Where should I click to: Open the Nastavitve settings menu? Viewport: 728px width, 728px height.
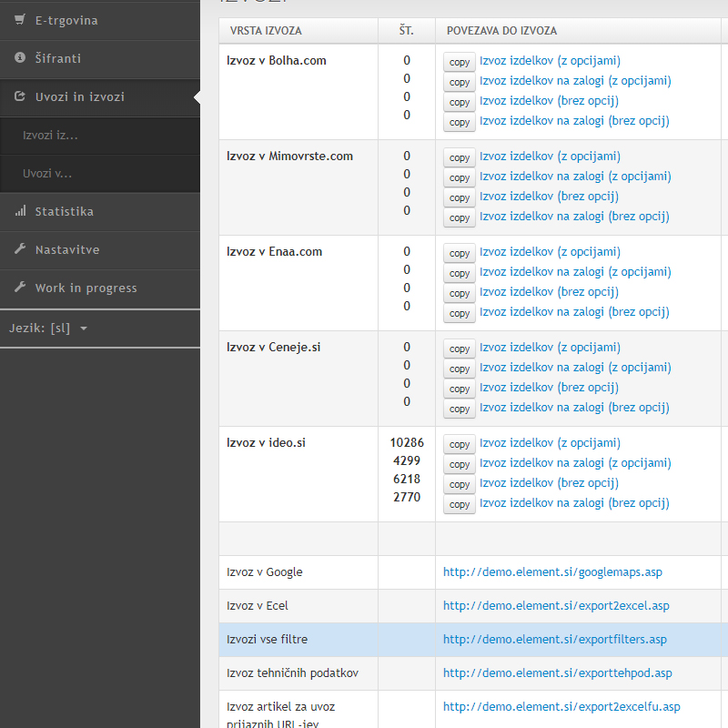pos(100,249)
